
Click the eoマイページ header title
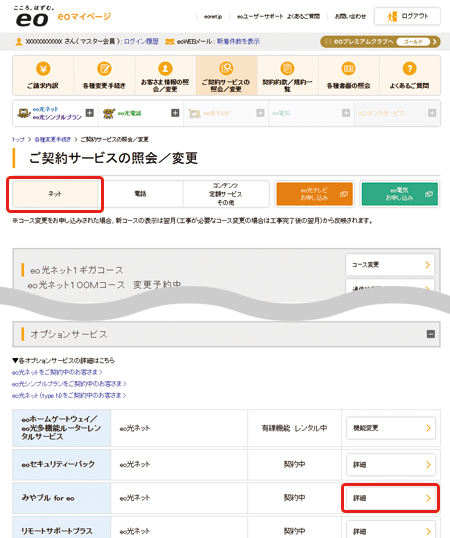point(84,16)
